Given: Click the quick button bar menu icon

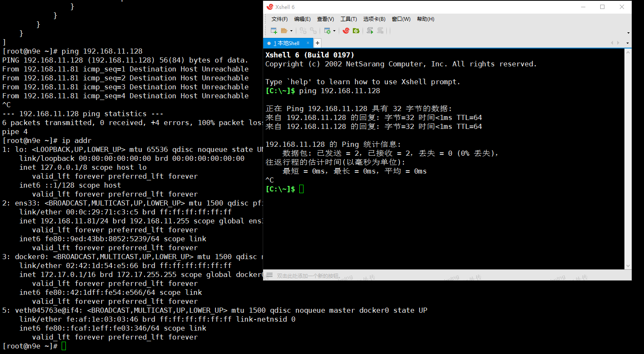Looking at the screenshot, I should [x=269, y=275].
